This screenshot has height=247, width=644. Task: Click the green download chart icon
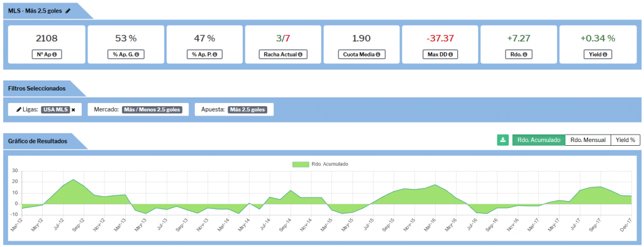(x=502, y=140)
